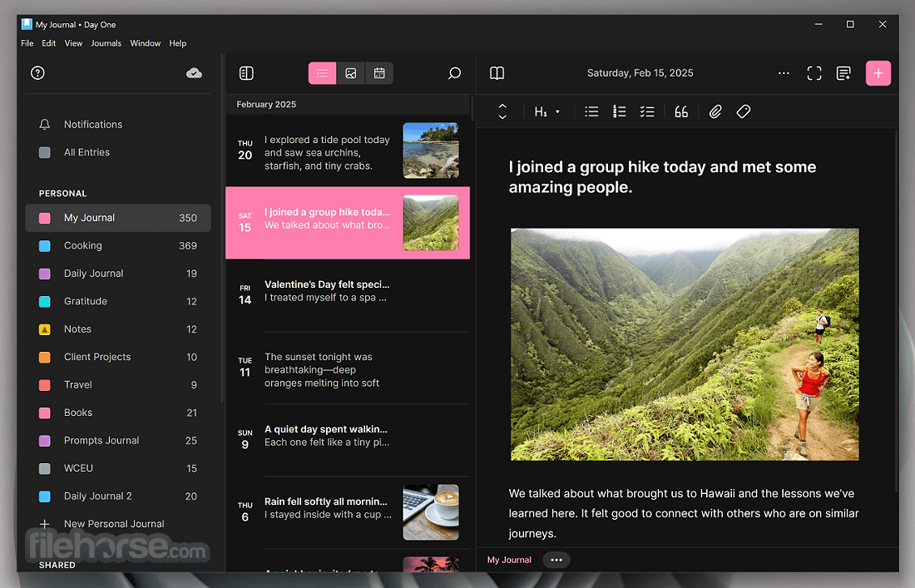The image size is (915, 588).
Task: Open the Notes journal
Action: pyautogui.click(x=118, y=329)
